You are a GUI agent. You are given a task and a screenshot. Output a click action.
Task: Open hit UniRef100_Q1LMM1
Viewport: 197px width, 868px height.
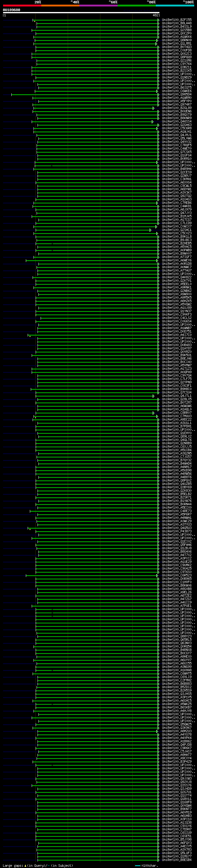point(176,43)
